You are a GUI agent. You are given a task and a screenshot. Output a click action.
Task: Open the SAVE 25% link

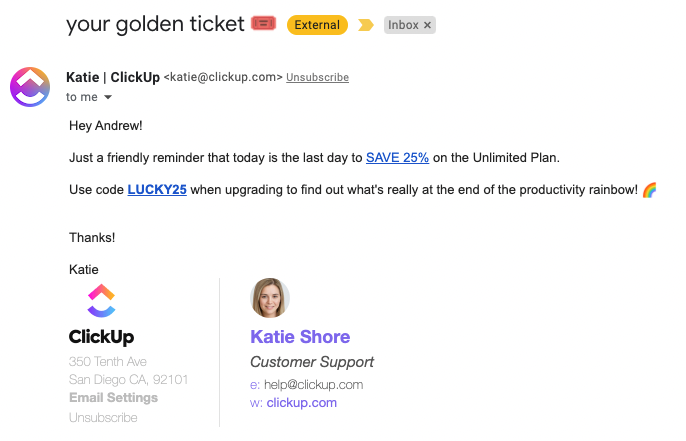tap(397, 157)
